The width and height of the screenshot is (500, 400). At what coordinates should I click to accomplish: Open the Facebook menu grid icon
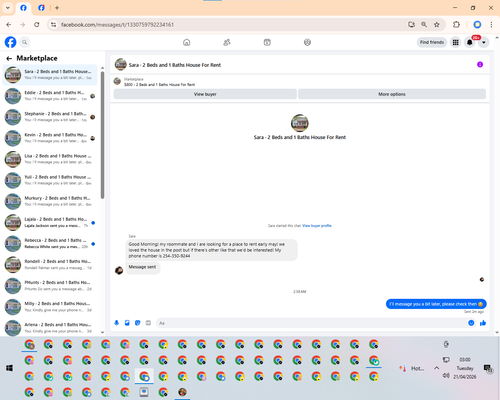pyautogui.click(x=455, y=42)
